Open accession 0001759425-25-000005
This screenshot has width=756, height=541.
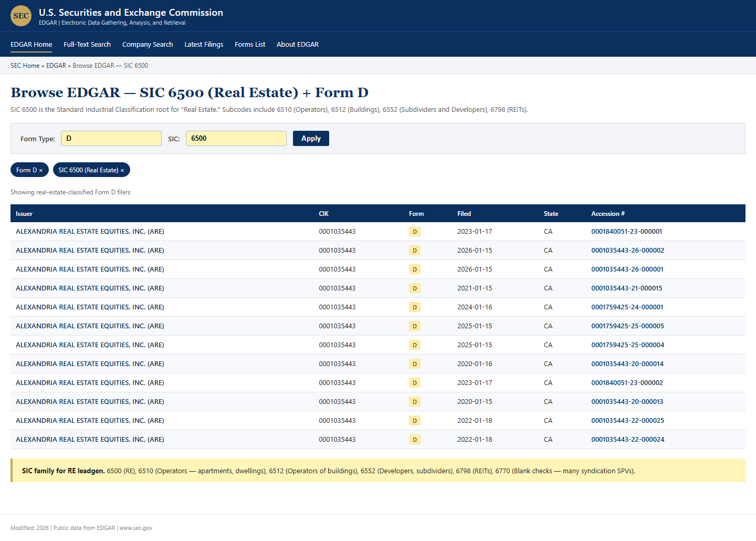coord(628,326)
